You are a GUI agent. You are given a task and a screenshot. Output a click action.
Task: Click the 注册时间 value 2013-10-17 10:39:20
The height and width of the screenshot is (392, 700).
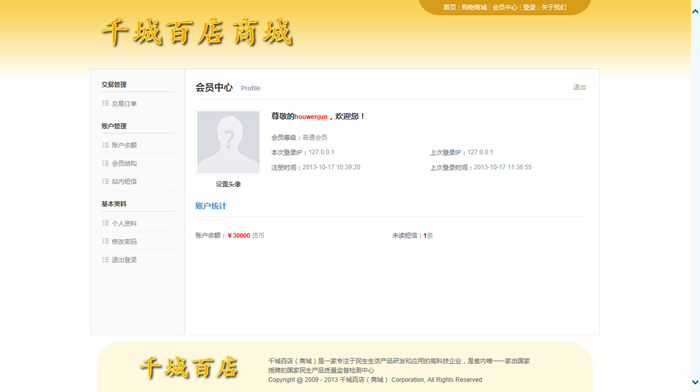[x=331, y=167]
